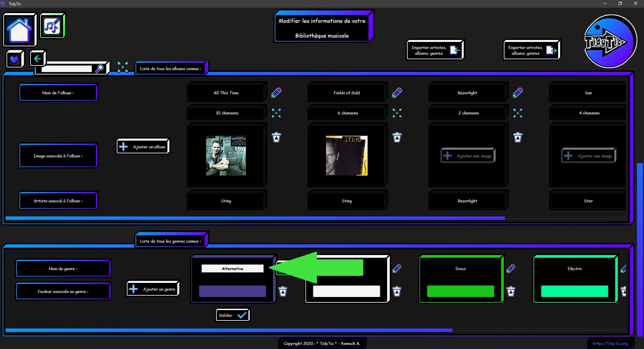Click the Home icon button
This screenshot has width=644, height=349.
(x=19, y=30)
